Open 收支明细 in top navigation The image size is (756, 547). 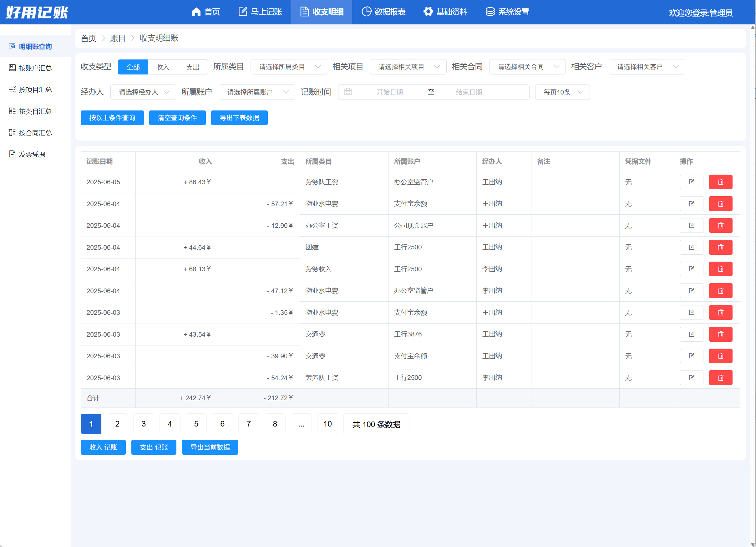coord(321,12)
